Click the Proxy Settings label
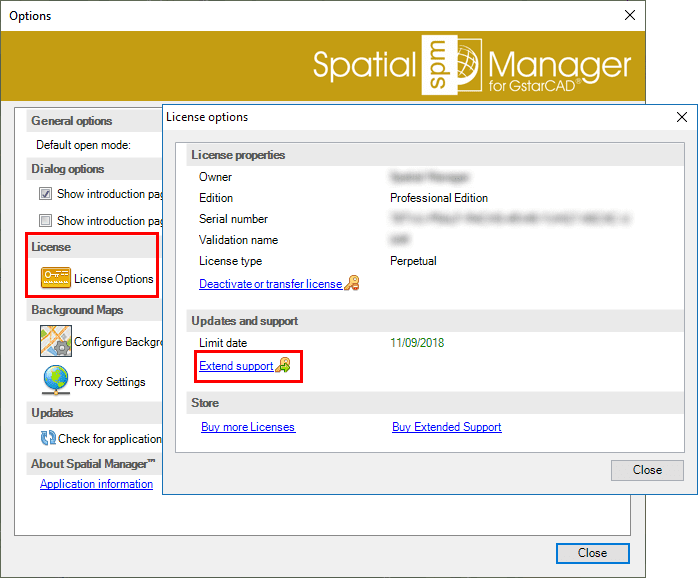Viewport: 698px width, 578px height. (x=110, y=382)
